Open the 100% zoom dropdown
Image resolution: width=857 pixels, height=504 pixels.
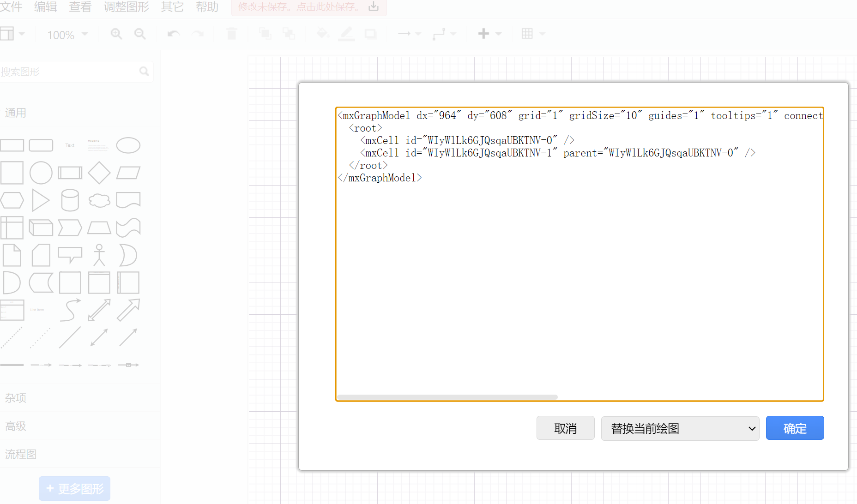[67, 35]
